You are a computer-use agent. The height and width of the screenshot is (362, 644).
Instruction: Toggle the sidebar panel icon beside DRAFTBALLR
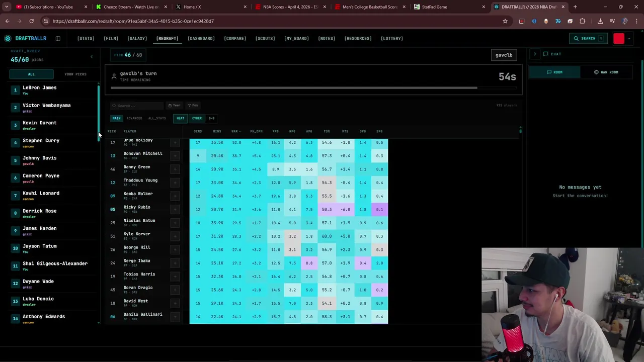tap(58, 38)
